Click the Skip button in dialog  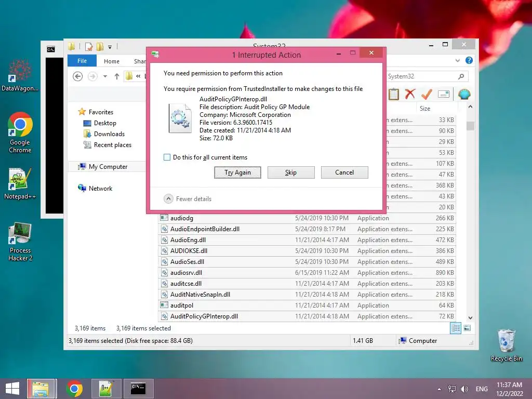[x=291, y=172]
